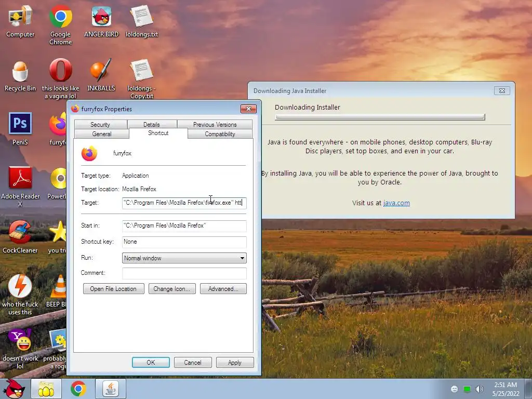Image resolution: width=532 pixels, height=399 pixels.
Task: Switch to the Previous Versions tab
Action: pos(215,125)
